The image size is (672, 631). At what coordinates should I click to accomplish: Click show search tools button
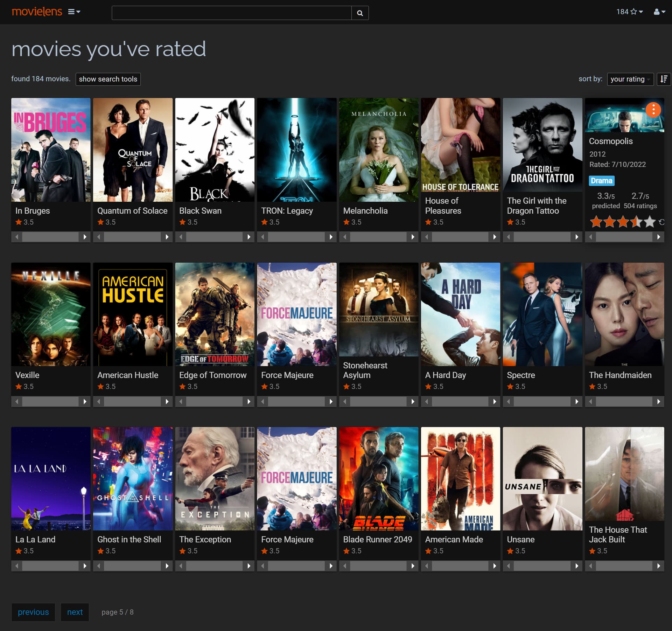pyautogui.click(x=108, y=79)
